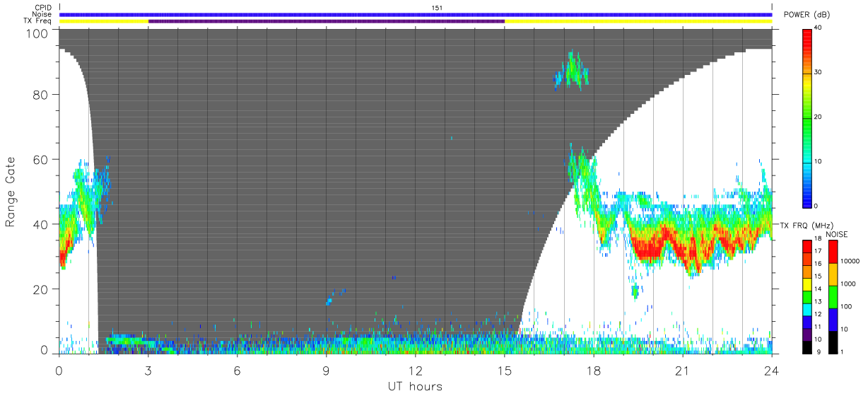The width and height of the screenshot is (868, 401).
Task: Click the NOISE legend title
Action: coord(838,234)
